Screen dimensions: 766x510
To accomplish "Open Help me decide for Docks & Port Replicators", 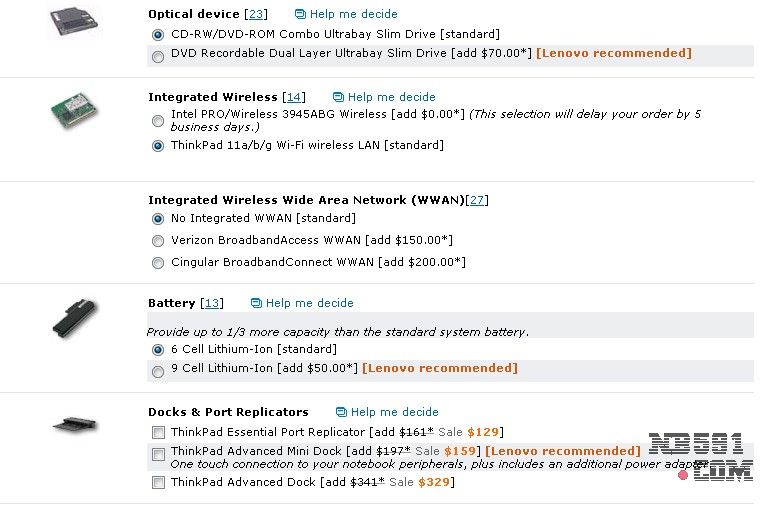I will (x=394, y=412).
